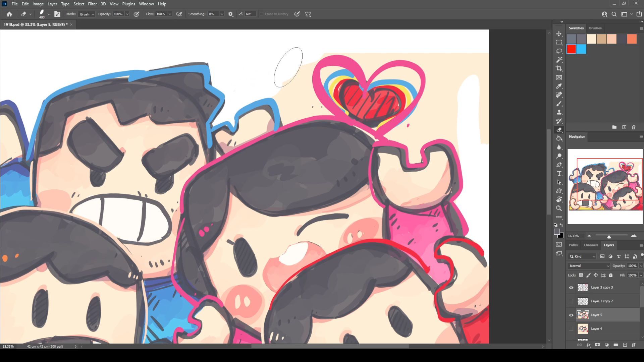644x362 pixels.
Task: Select the History Brush tool
Action: coord(559,121)
